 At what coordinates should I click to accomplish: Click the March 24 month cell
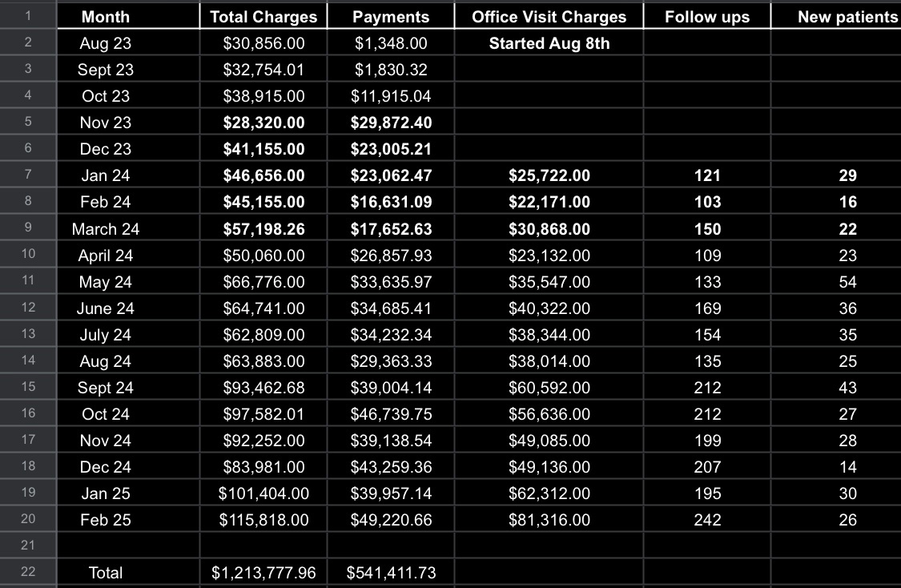pos(106,229)
